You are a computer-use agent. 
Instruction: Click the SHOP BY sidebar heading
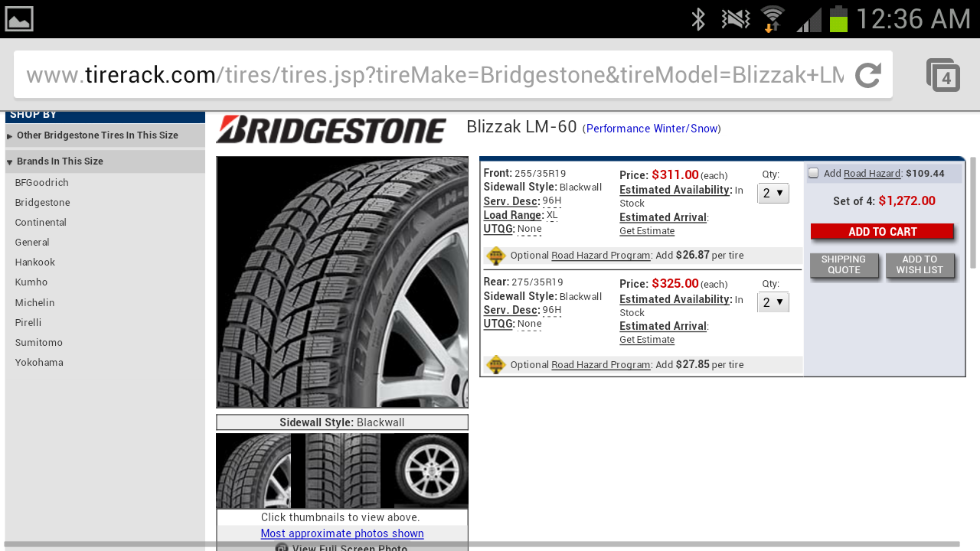105,116
